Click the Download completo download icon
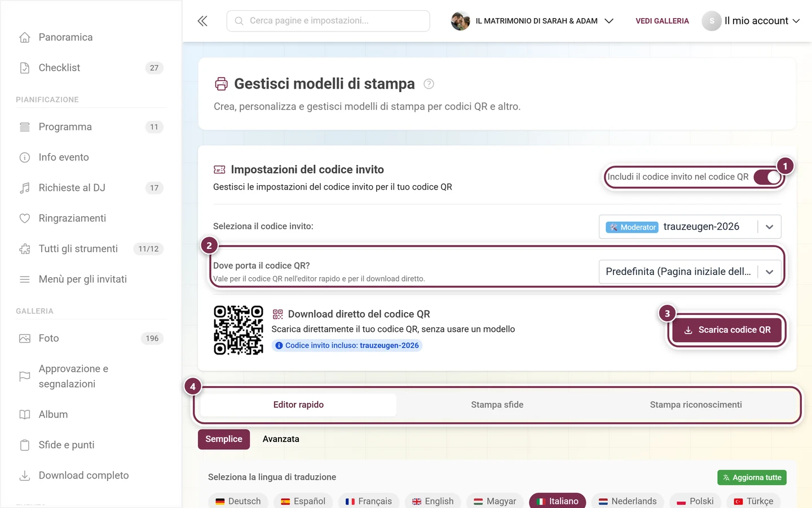The height and width of the screenshot is (508, 812). point(25,476)
